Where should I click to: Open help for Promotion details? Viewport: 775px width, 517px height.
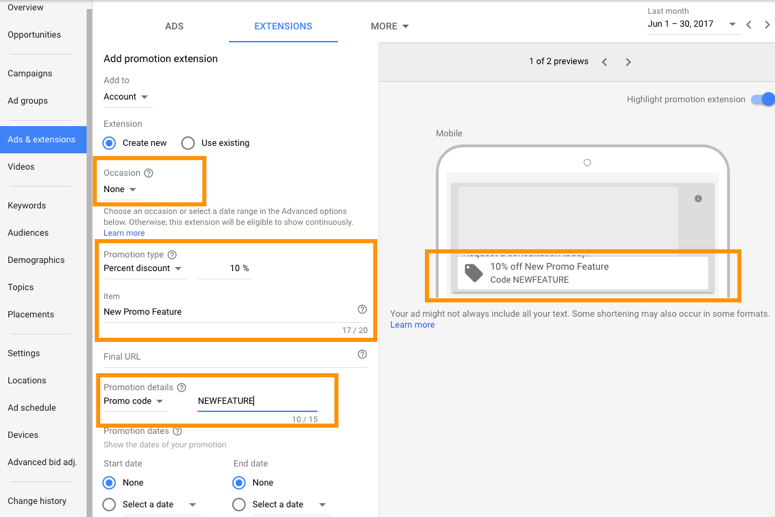click(181, 387)
